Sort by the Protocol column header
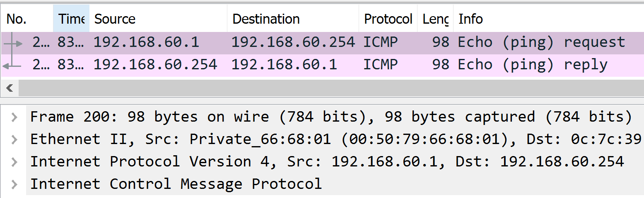Screen dimensions: 644x198 click(388, 19)
